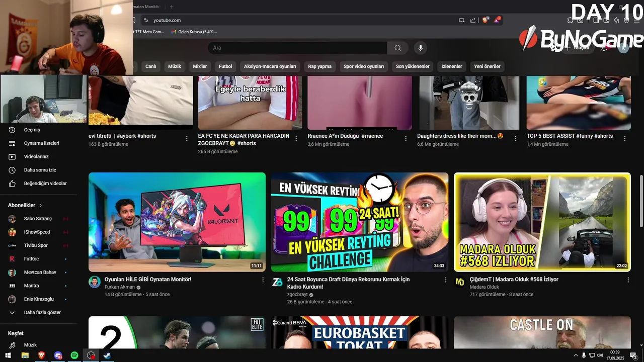The height and width of the screenshot is (362, 644).
Task: Click the YouTube search magnifier button
Action: pyautogui.click(x=397, y=48)
